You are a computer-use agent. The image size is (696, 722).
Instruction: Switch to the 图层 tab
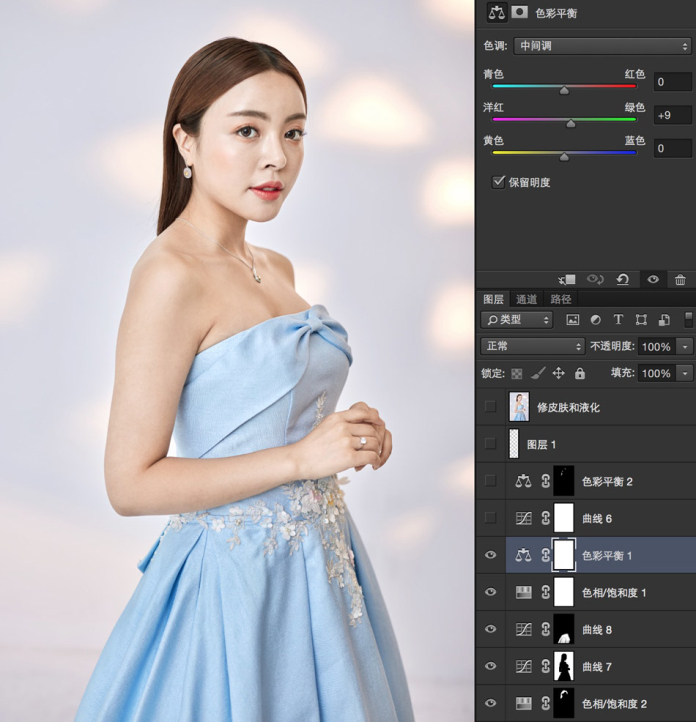click(493, 299)
